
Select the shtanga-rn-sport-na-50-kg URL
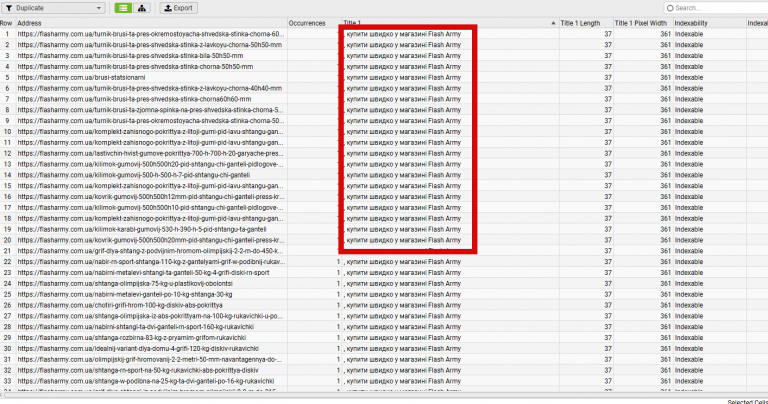point(138,370)
